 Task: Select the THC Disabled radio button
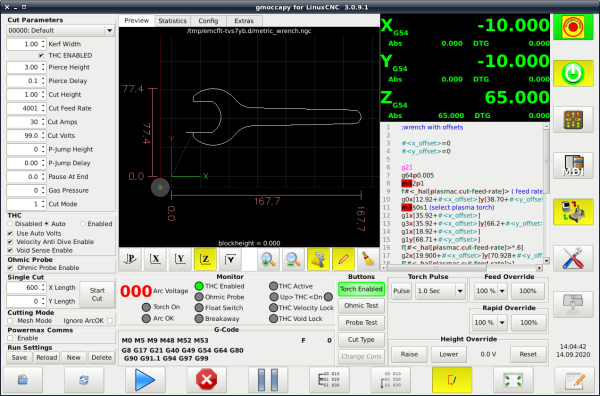pyautogui.click(x=10, y=224)
